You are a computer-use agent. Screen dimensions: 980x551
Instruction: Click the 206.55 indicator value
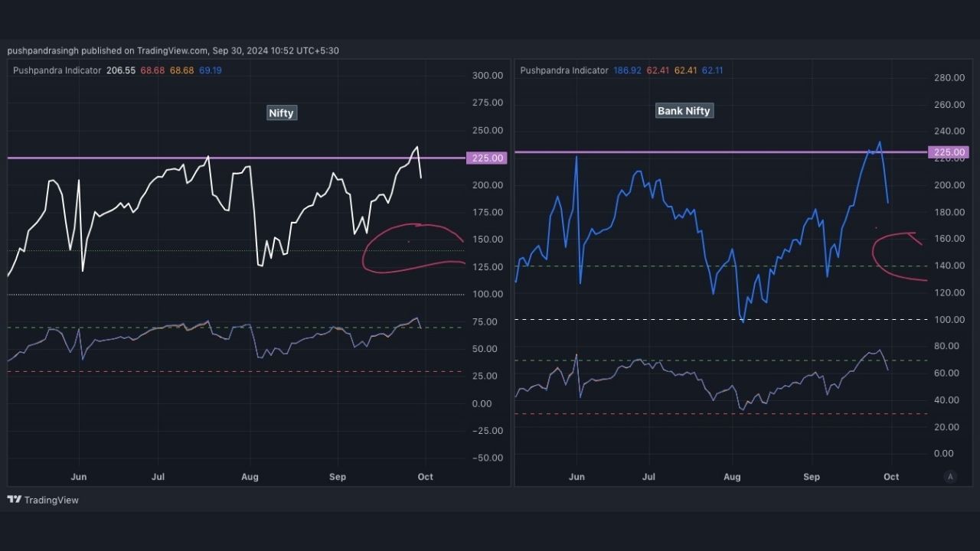(x=121, y=70)
